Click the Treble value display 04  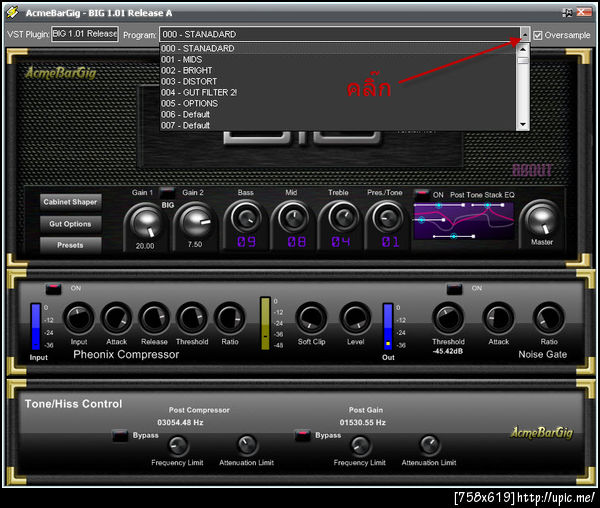pyautogui.click(x=341, y=242)
